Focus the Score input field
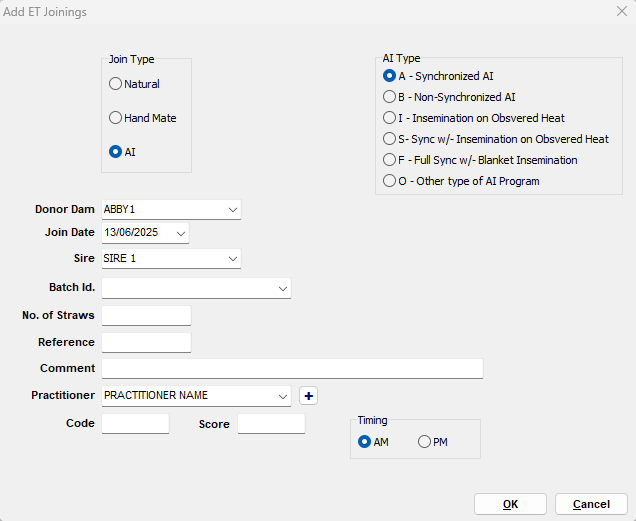This screenshot has height=521, width=636. (271, 424)
